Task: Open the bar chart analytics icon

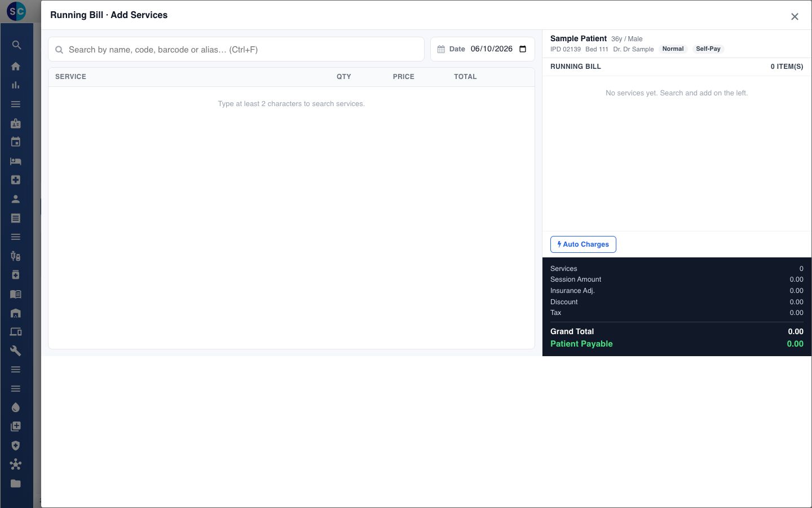Action: coord(16,85)
